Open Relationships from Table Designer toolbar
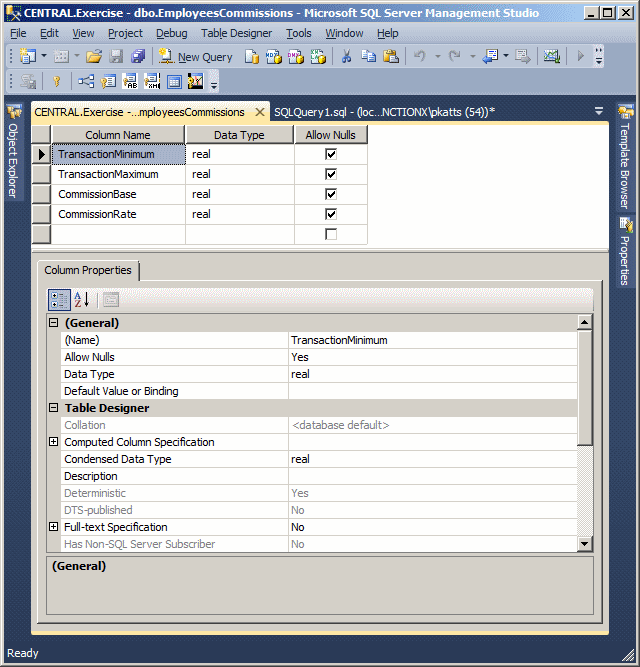Viewport: 640px width, 667px height. [x=86, y=81]
